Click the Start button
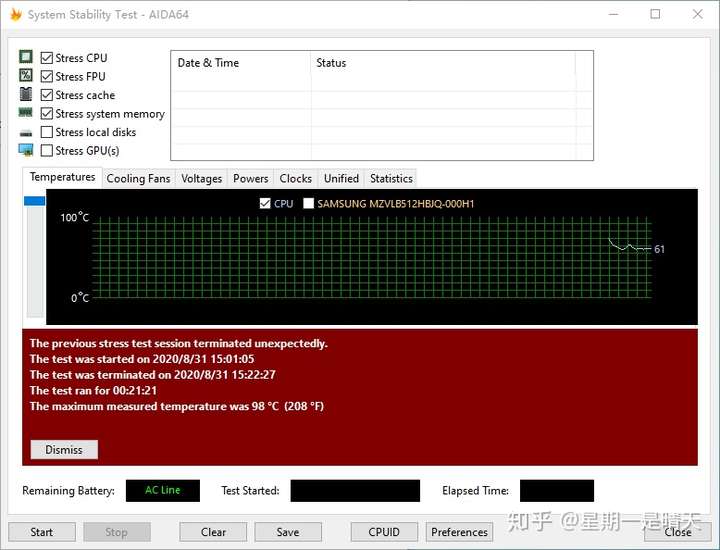Screen dimensions: 720x550 42,532
